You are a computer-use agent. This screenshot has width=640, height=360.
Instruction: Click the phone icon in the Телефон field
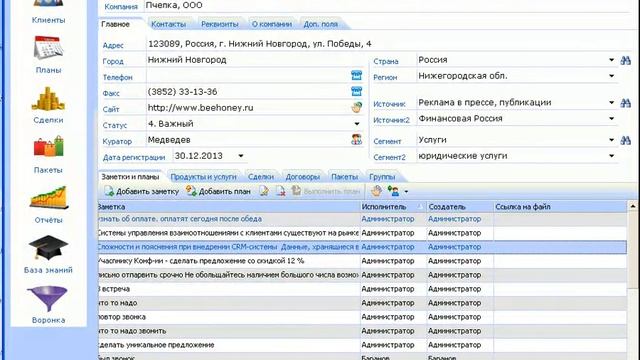[356, 76]
